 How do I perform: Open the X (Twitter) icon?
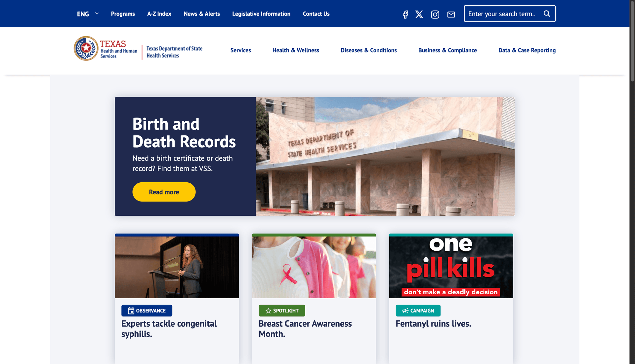click(419, 14)
